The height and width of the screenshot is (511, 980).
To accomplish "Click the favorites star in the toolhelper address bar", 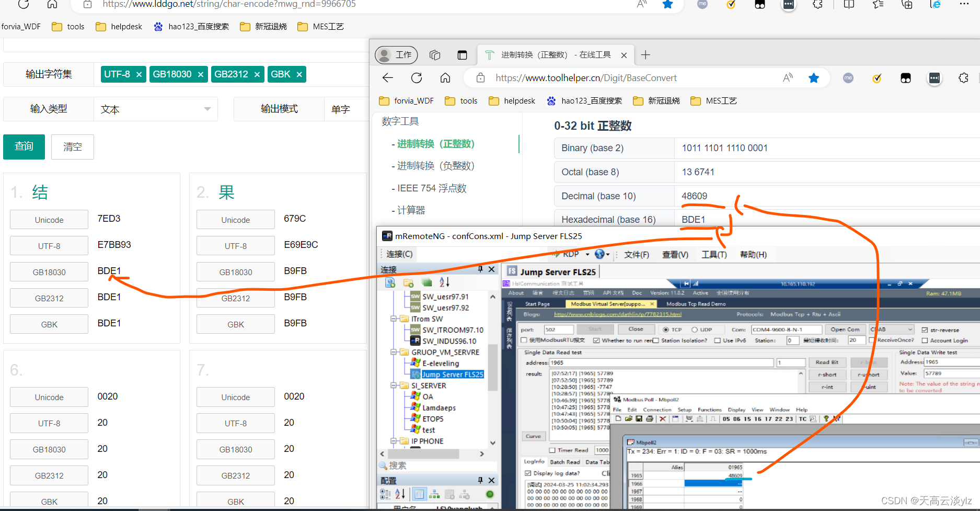I will [813, 78].
